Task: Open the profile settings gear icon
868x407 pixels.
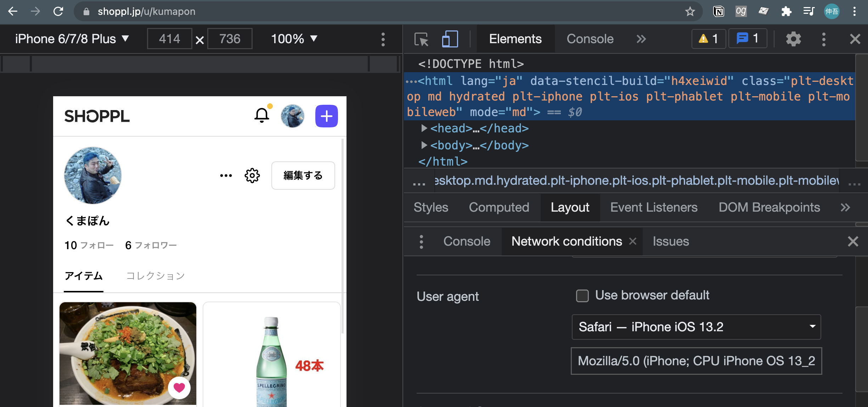Action: pyautogui.click(x=252, y=176)
